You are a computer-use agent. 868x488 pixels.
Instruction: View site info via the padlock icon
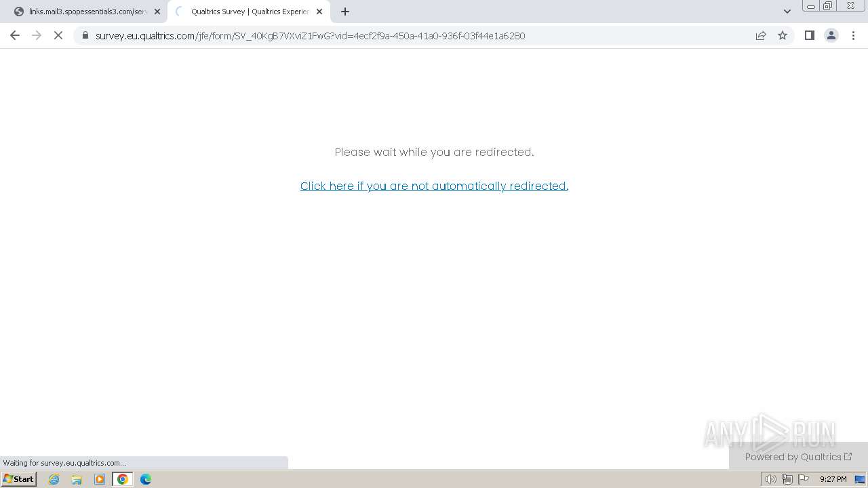[x=85, y=35]
